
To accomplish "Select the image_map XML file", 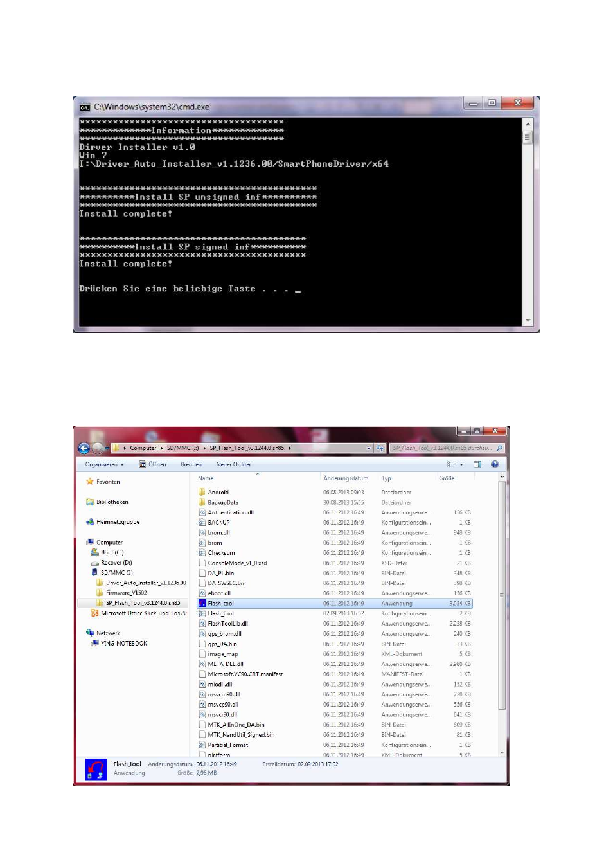I will 222,654.
